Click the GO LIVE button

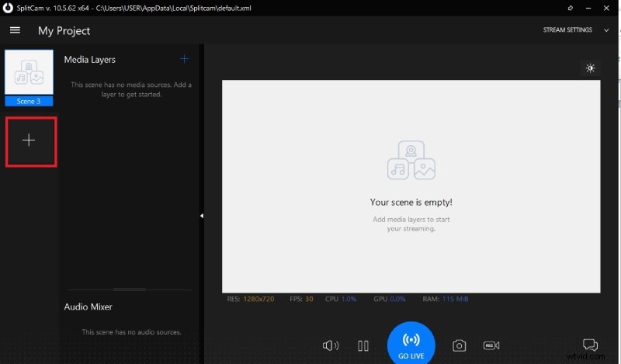point(411,343)
